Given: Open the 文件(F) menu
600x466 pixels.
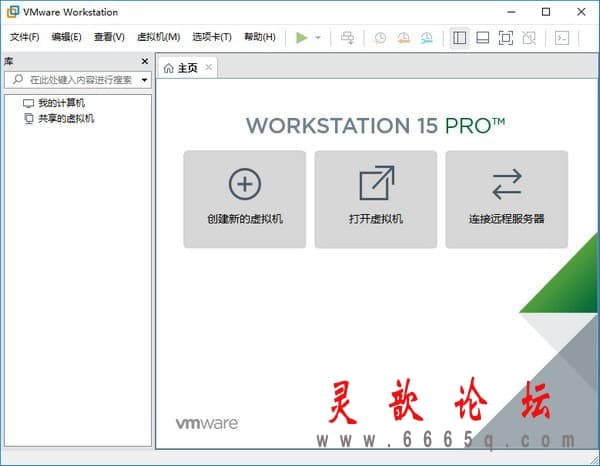Looking at the screenshot, I should click(x=24, y=37).
